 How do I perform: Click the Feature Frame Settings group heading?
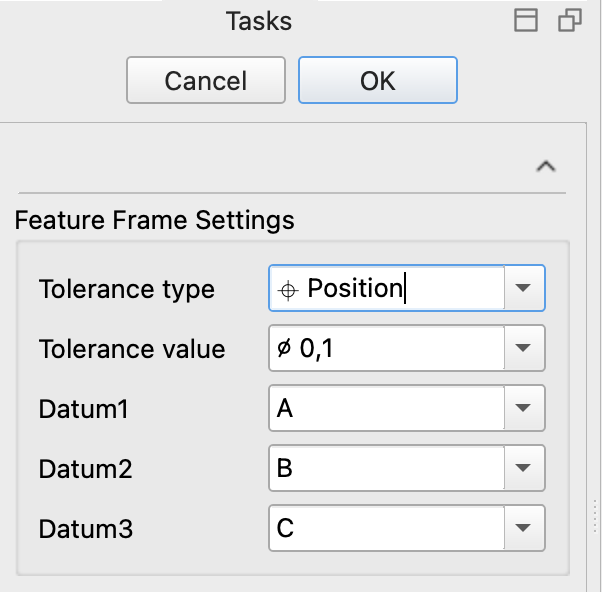[155, 219]
